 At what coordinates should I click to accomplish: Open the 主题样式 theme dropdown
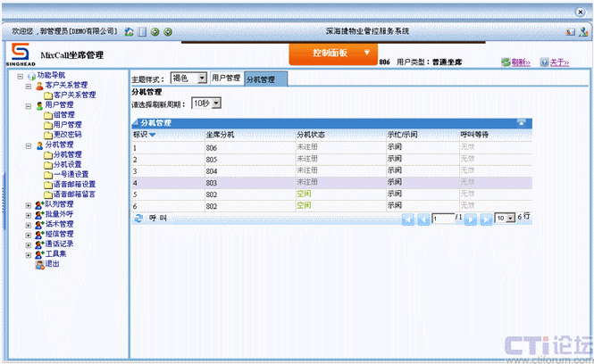coord(202,79)
